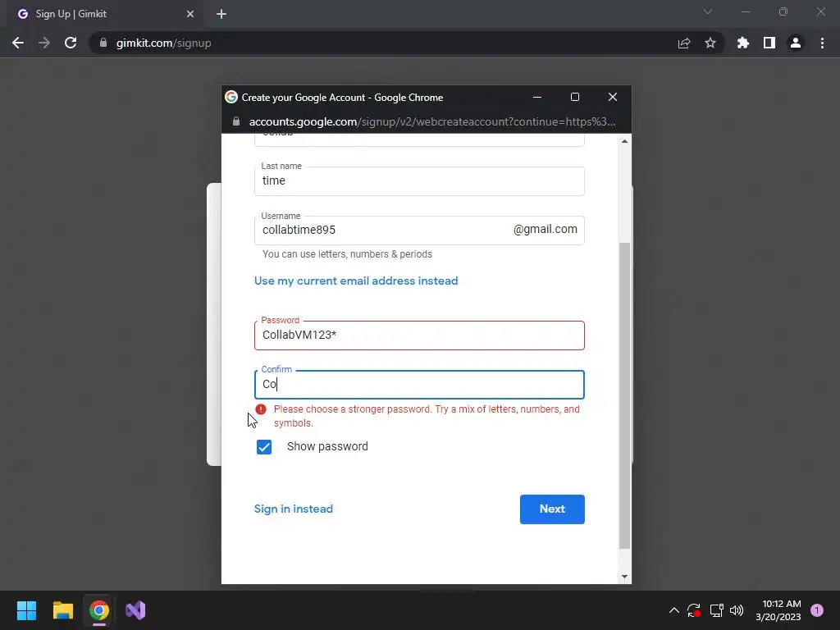Viewport: 840px width, 630px height.
Task: Click the network tray icon
Action: 716,610
